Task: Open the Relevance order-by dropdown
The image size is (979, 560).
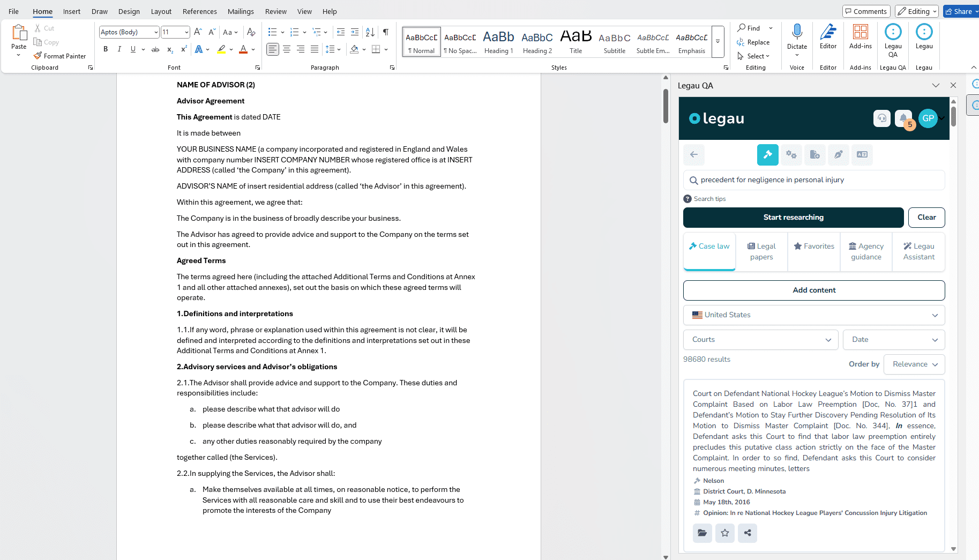Action: tap(914, 364)
